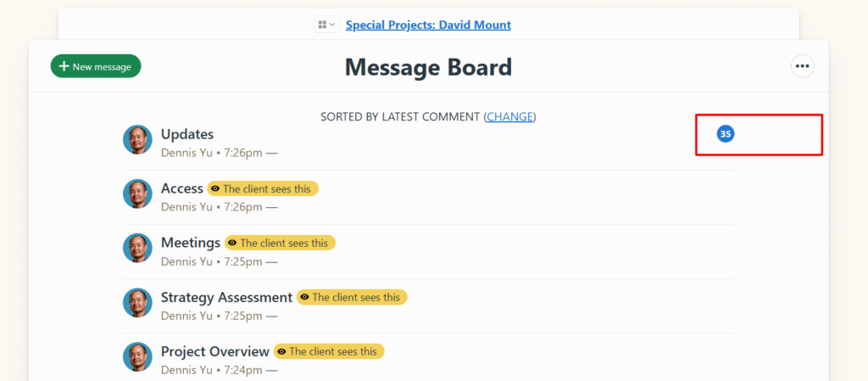Open Special Projects: David Mount link
This screenshot has width=868, height=381.
pos(428,25)
